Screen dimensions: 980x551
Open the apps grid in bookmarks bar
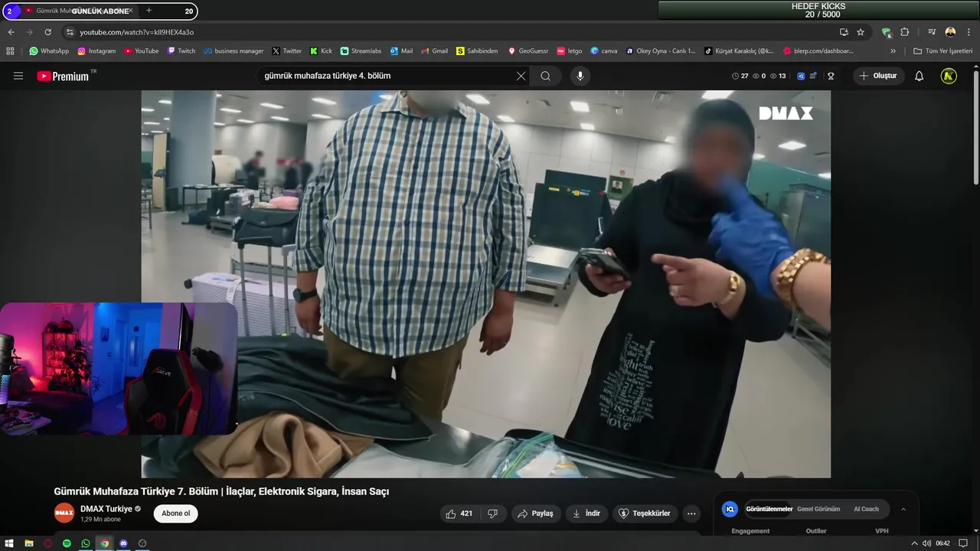coord(10,51)
